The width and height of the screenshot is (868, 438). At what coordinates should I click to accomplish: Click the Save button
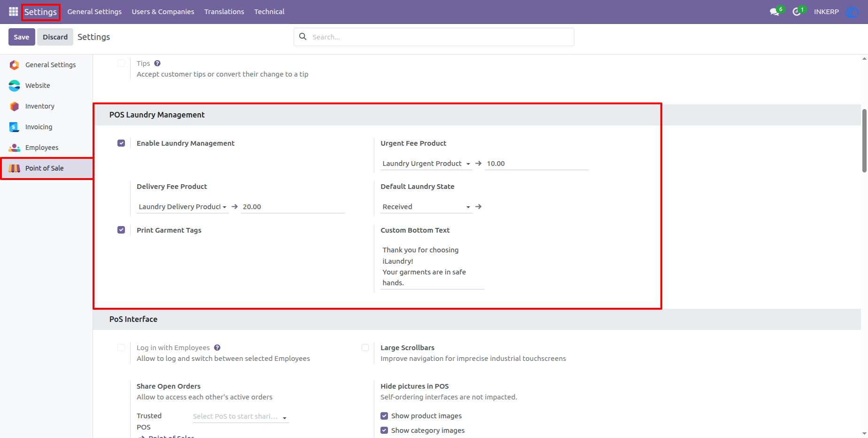coord(22,37)
